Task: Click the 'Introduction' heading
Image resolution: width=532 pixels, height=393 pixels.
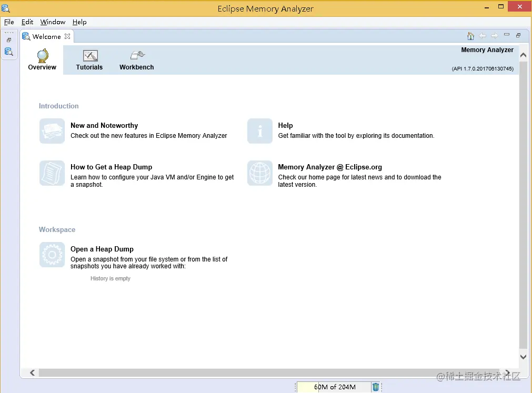Action: click(59, 106)
